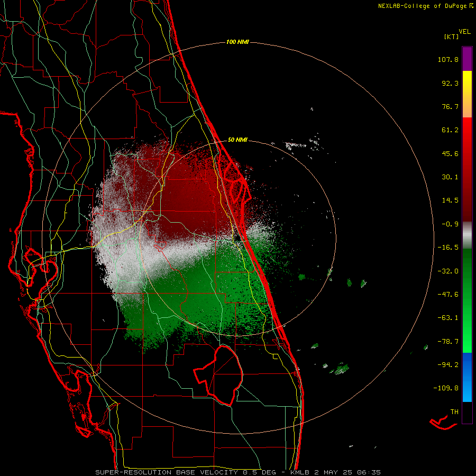Image resolution: width=476 pixels, height=476 pixels.
Task: Click the -47.6 velocity scale value
Action: pyautogui.click(x=448, y=295)
